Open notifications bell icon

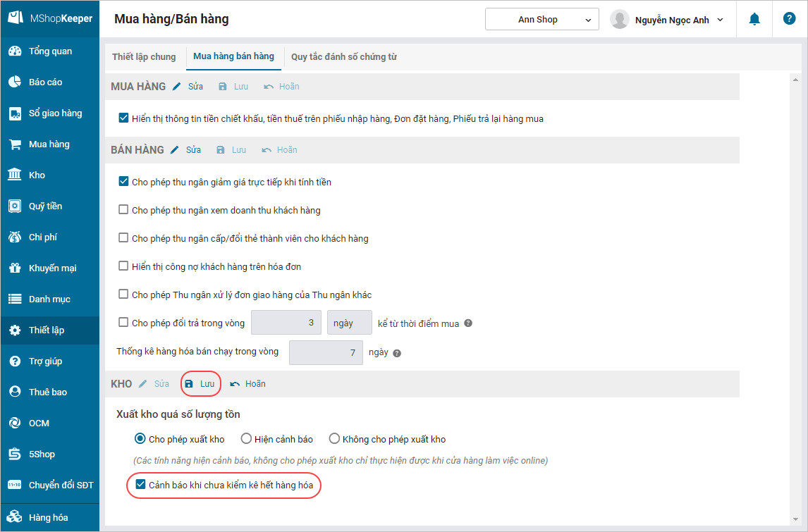click(754, 19)
